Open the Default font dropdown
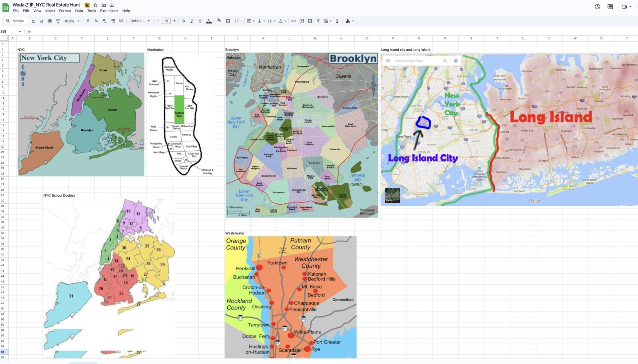638x364 pixels. coord(140,21)
